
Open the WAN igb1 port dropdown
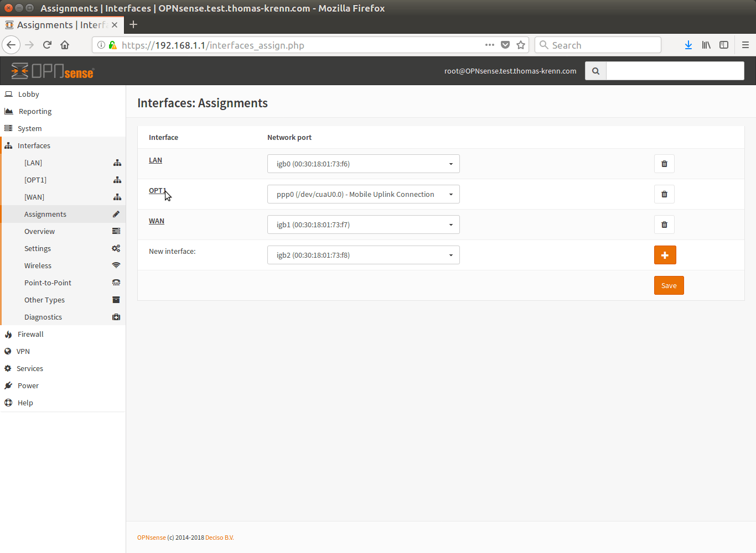click(363, 225)
